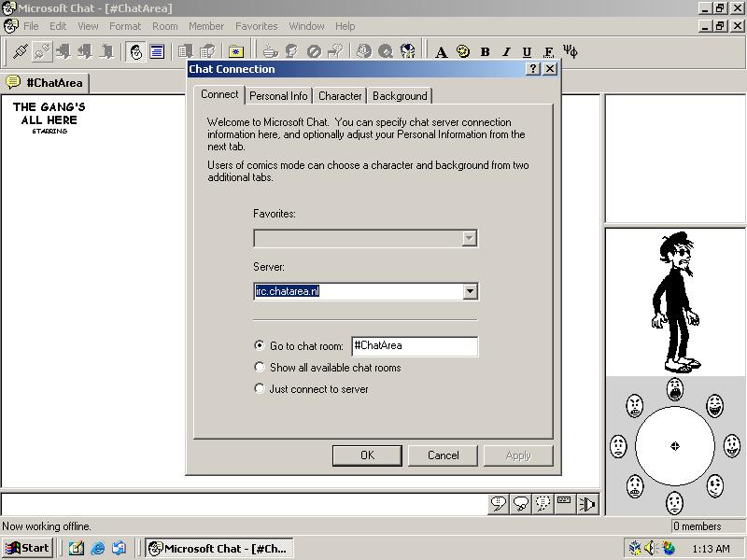This screenshot has height=560, width=747.
Task: Choose 'Just connect to server' radio button
Action: pos(260,388)
